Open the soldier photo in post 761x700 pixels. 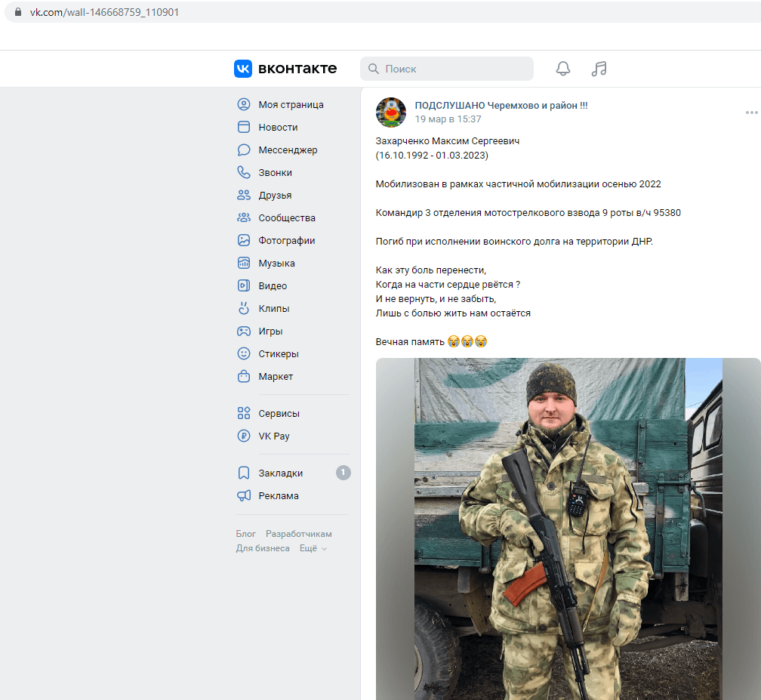[568, 529]
